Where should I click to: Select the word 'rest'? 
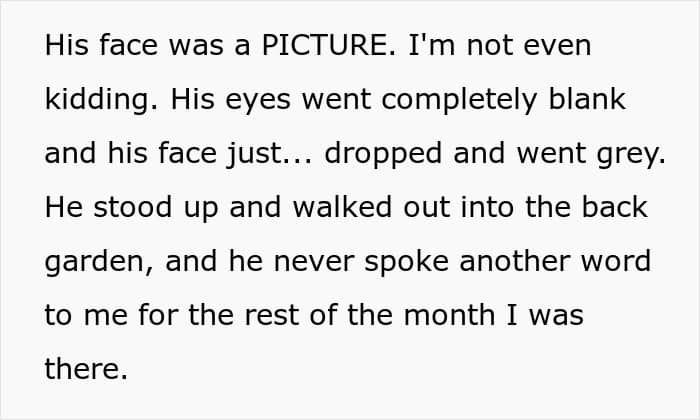click(271, 317)
